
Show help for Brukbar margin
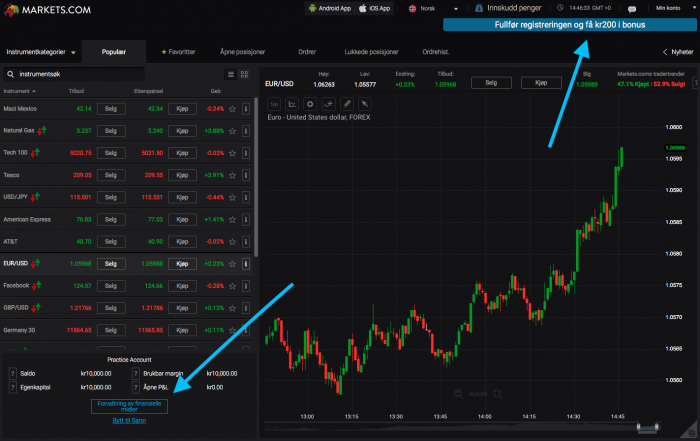136,374
